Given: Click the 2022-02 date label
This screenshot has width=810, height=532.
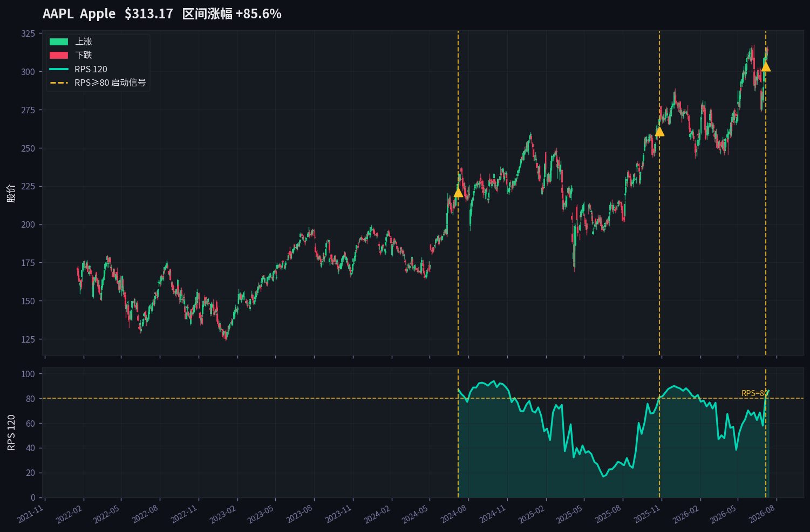Looking at the screenshot, I should pos(70,514).
